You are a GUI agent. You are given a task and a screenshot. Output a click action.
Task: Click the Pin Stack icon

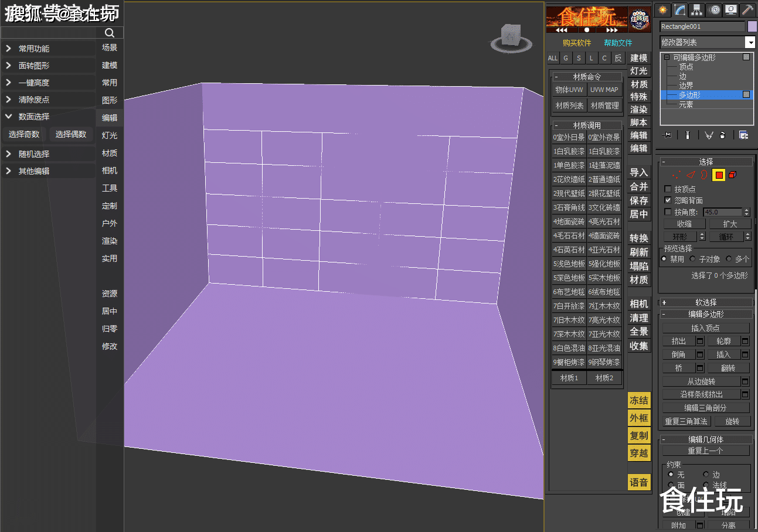[x=667, y=135]
